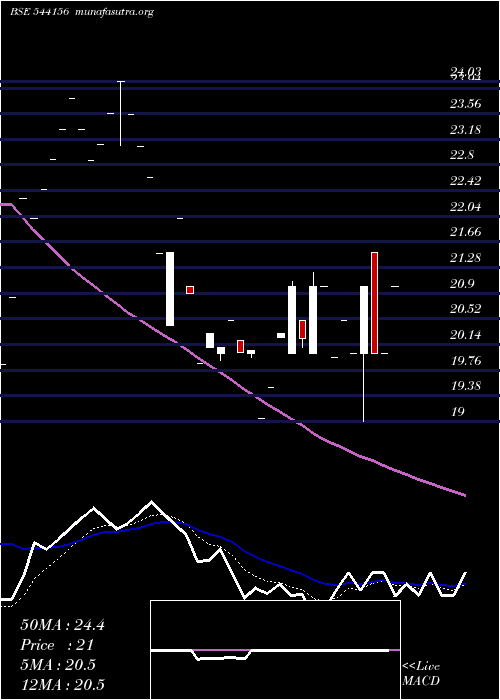
Task: Click the '5MA : 20.5' readout
Action: click(x=58, y=665)
